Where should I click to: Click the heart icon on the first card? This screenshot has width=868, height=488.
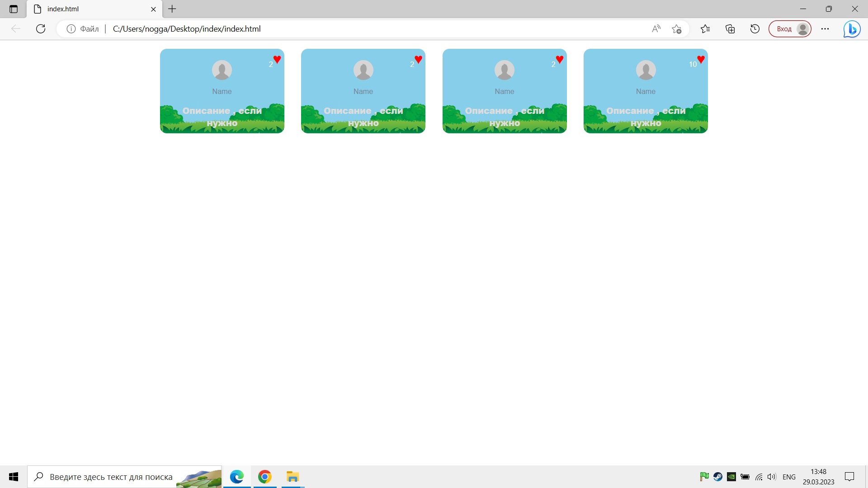[x=277, y=59]
